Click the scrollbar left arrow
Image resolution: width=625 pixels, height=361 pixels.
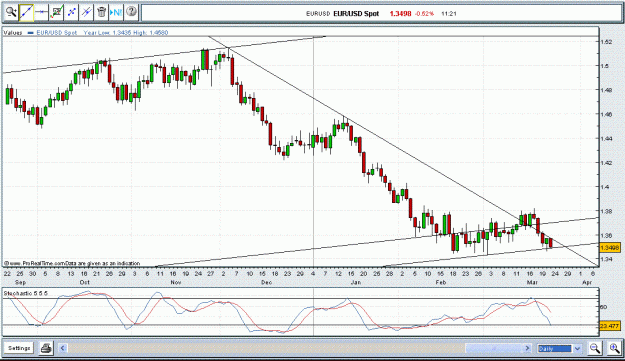click(x=63, y=348)
